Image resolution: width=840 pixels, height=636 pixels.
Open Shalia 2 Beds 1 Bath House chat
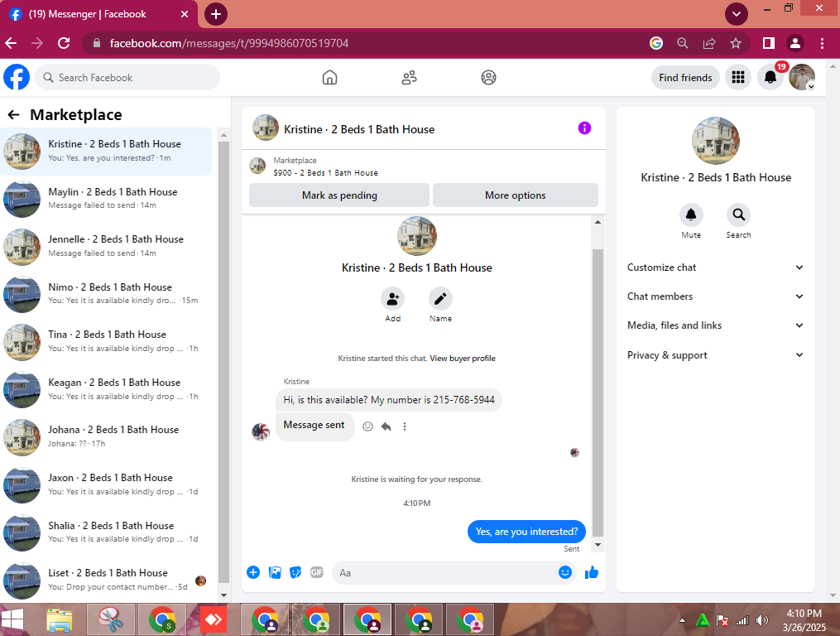click(x=106, y=532)
